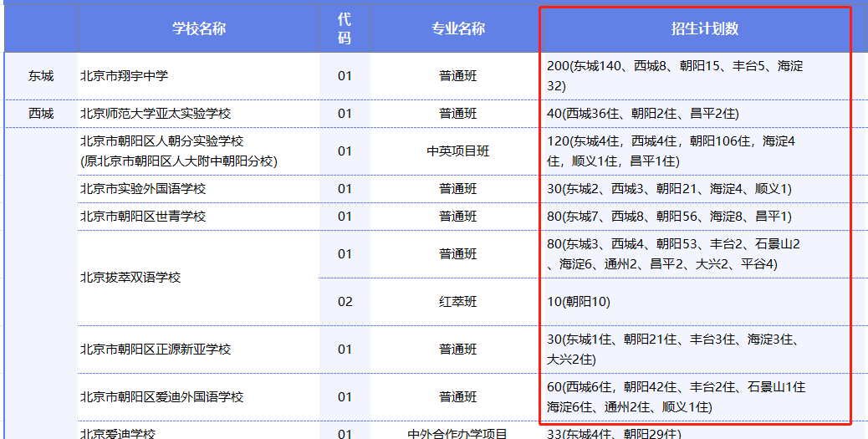The width and height of the screenshot is (868, 439).
Task: Select the 东城 district cell
Action: point(41,76)
